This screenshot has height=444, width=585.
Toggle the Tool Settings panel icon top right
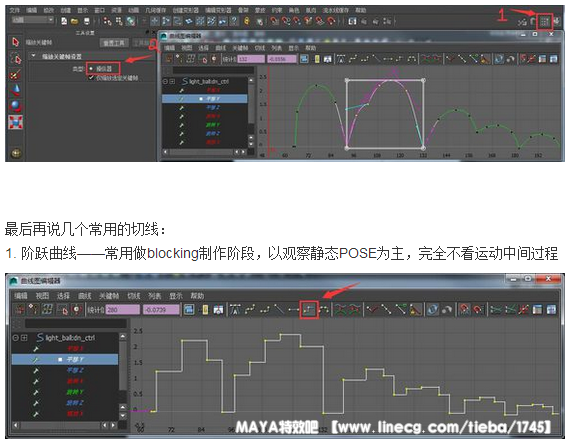point(544,22)
